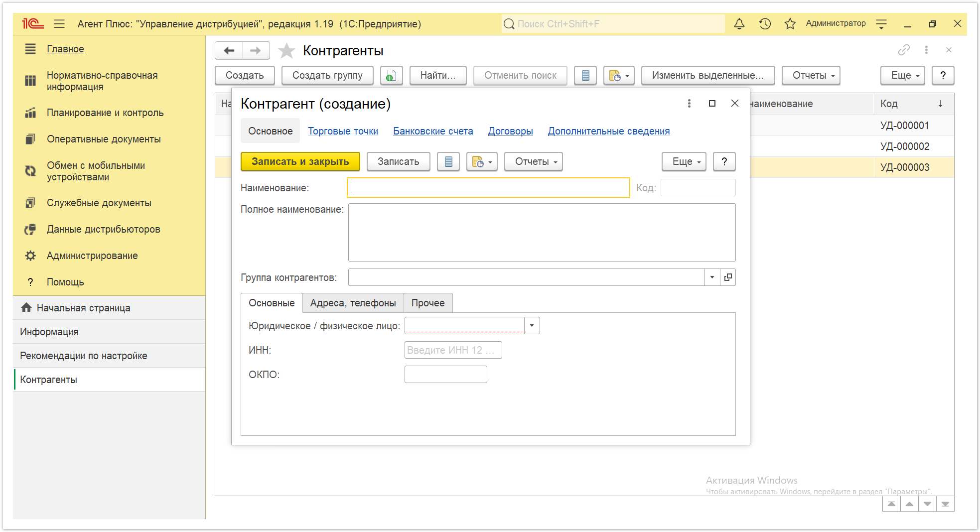Image resolution: width=980 pixels, height=532 pixels.
Task: Open Отчеты dropdown in dialog
Action: [x=534, y=161]
